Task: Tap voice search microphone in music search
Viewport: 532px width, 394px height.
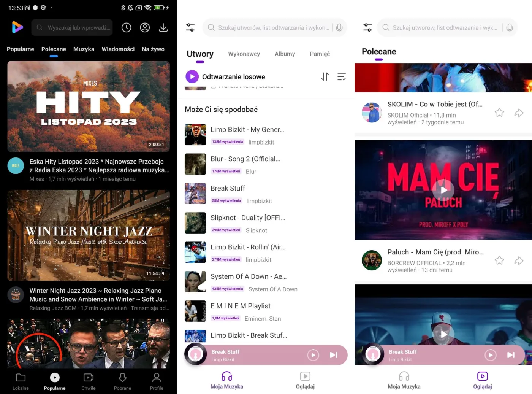Action: (339, 27)
